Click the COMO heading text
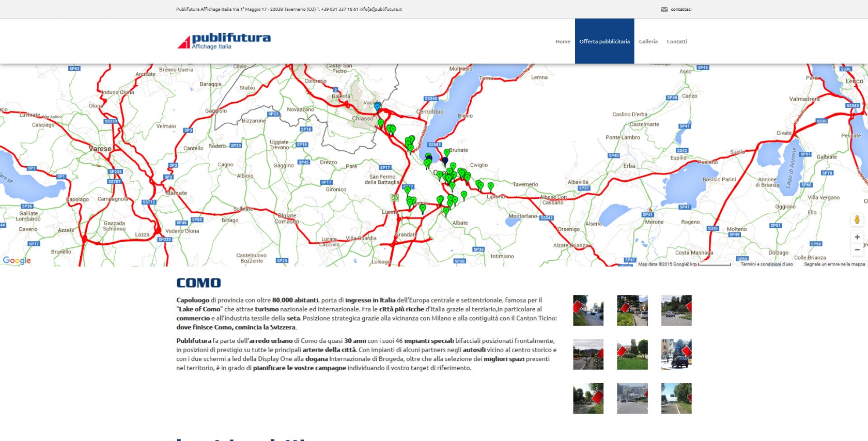Viewport: 868px width, 441px height. (x=198, y=283)
